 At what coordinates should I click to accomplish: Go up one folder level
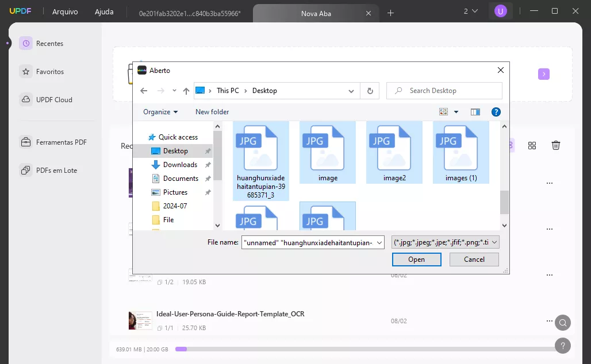click(186, 91)
